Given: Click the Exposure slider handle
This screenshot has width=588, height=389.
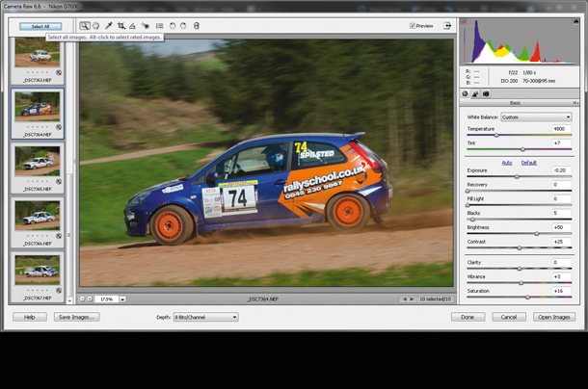Looking at the screenshot, I should pos(517,176).
